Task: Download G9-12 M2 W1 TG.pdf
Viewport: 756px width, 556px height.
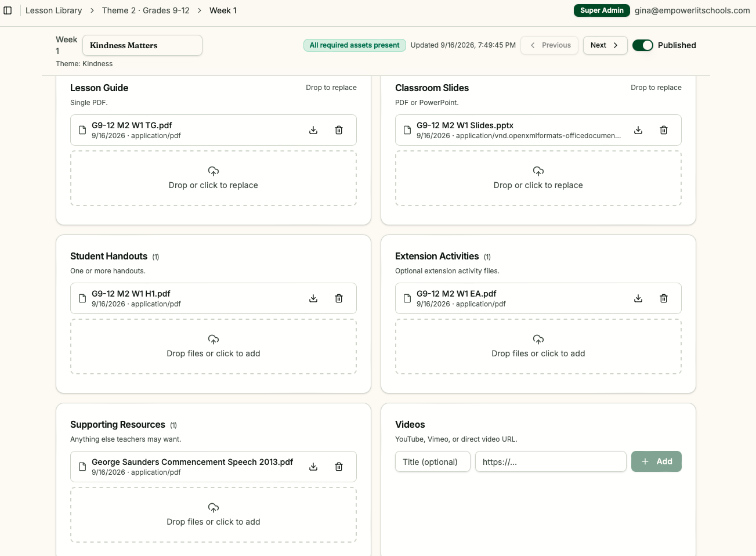Action: coord(313,130)
